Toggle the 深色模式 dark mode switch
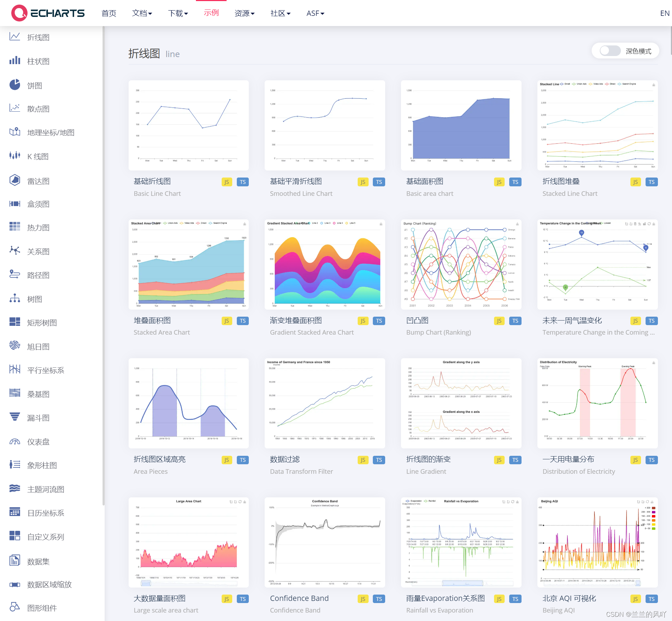This screenshot has height=621, width=672. [x=610, y=51]
